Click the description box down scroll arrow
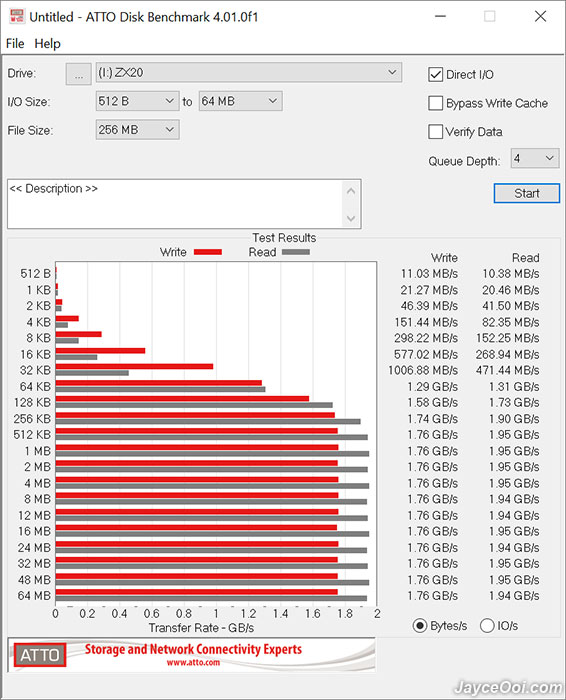The image size is (566, 700). point(351,218)
